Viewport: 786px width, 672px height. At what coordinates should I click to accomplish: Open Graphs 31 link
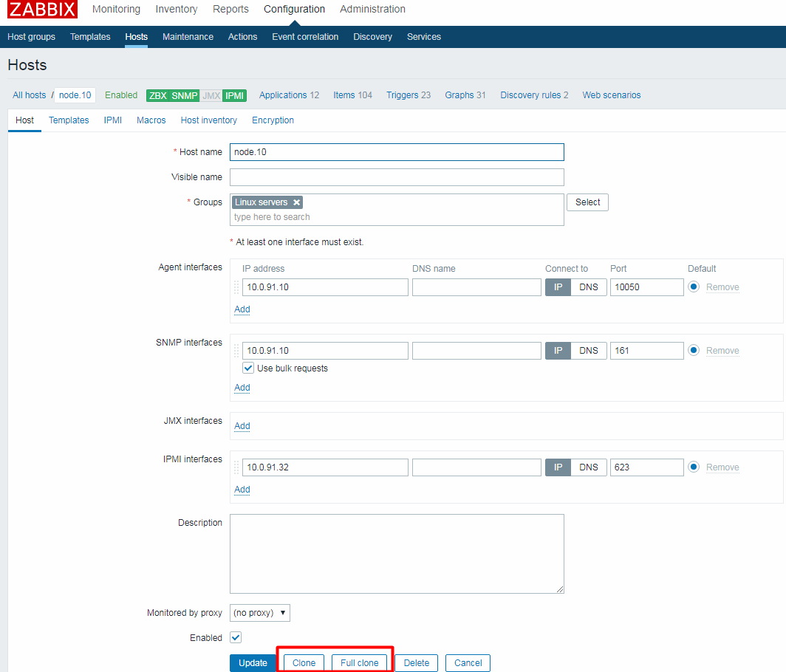click(x=465, y=95)
